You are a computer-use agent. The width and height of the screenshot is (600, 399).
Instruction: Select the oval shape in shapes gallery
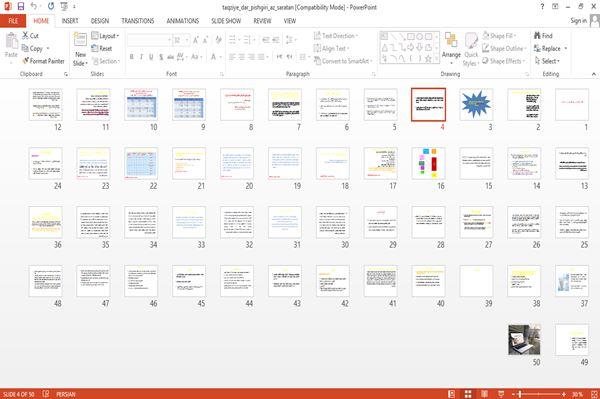point(419,37)
